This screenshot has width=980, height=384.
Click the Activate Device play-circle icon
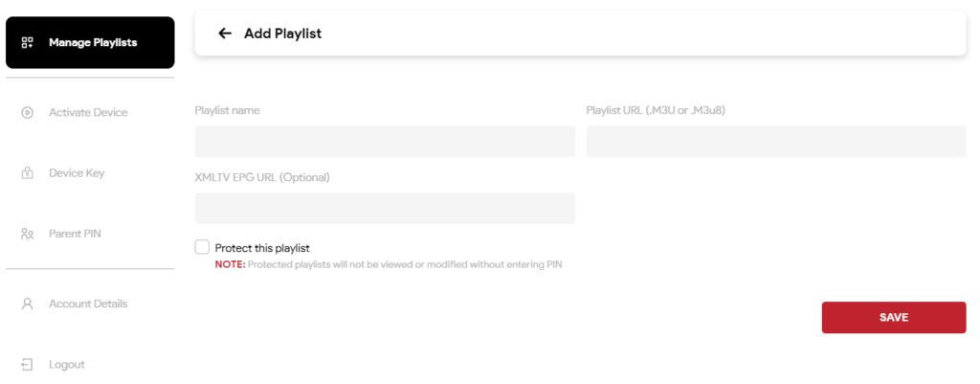28,113
